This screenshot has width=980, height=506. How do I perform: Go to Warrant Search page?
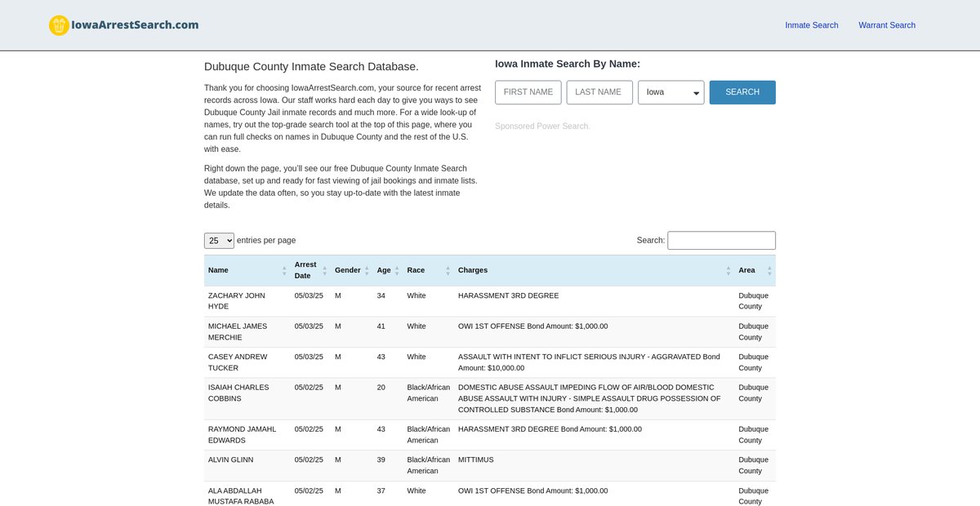[x=886, y=25]
